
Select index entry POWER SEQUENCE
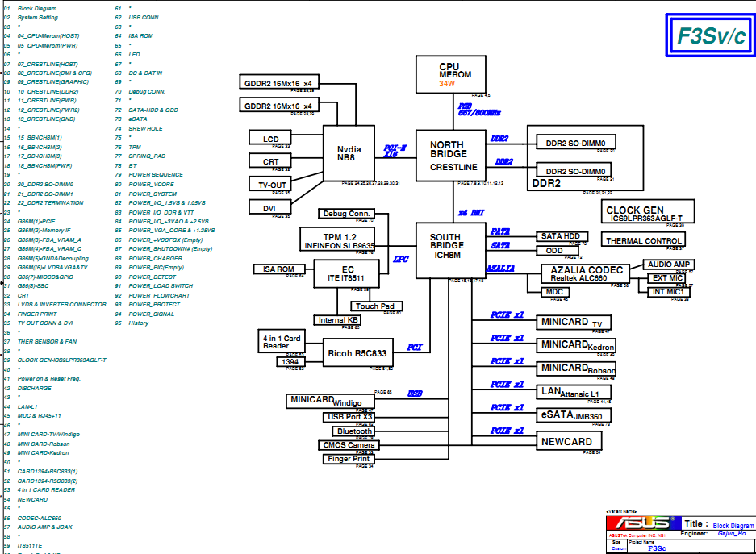pyautogui.click(x=156, y=175)
